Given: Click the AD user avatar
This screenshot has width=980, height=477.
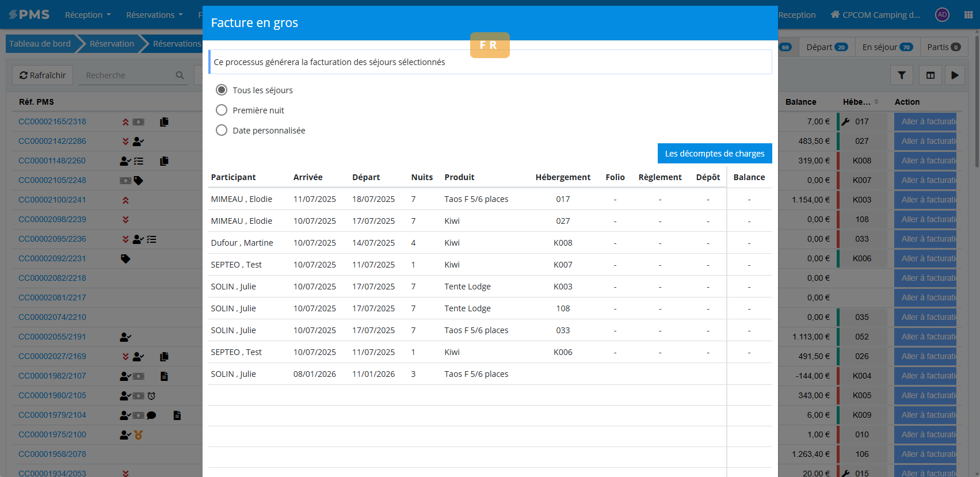Looking at the screenshot, I should (942, 15).
